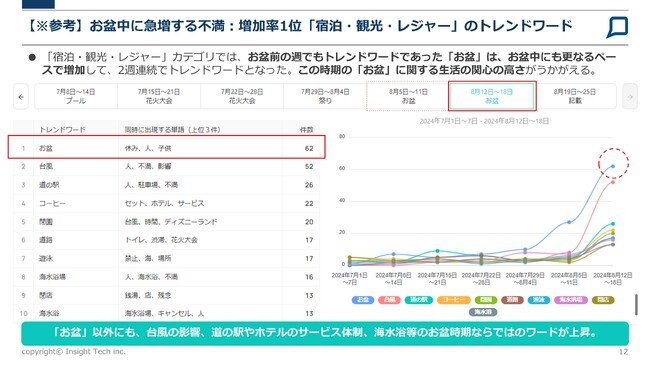This screenshot has width=650, height=366.
Task: Select the 7月29日〜8月4日 祭り week tab
Action: [325, 97]
